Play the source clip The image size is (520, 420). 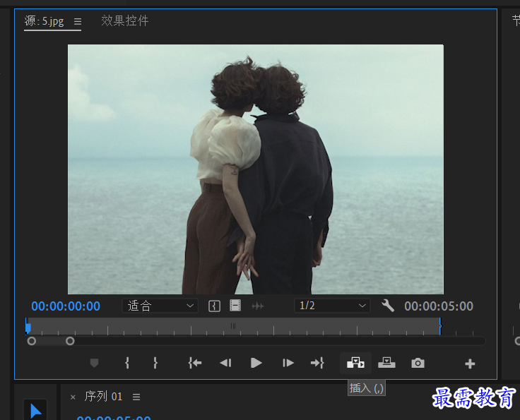256,363
